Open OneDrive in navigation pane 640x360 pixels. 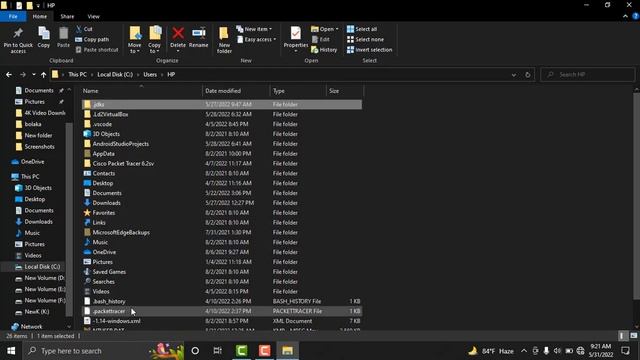tap(33, 162)
